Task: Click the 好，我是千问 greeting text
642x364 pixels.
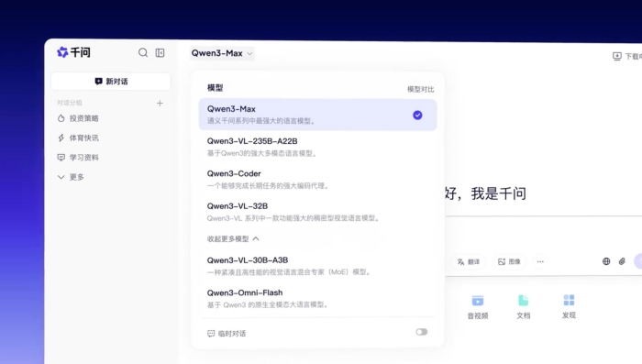Action: coord(485,193)
